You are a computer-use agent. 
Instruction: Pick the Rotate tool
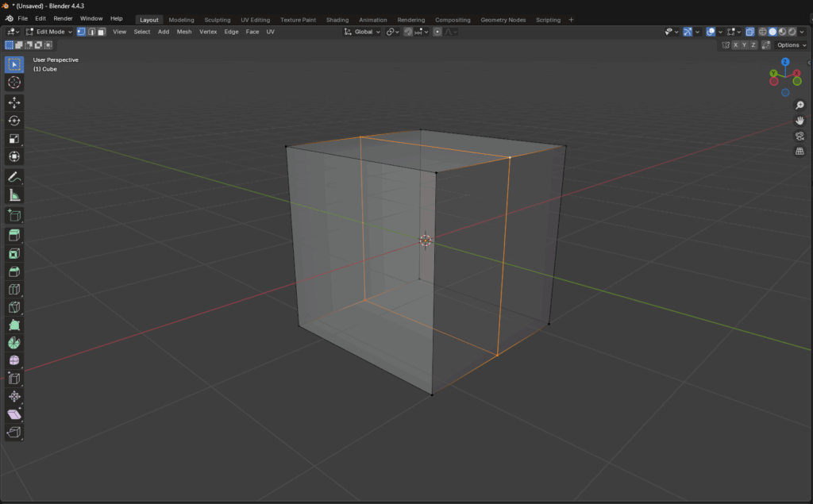pyautogui.click(x=14, y=121)
